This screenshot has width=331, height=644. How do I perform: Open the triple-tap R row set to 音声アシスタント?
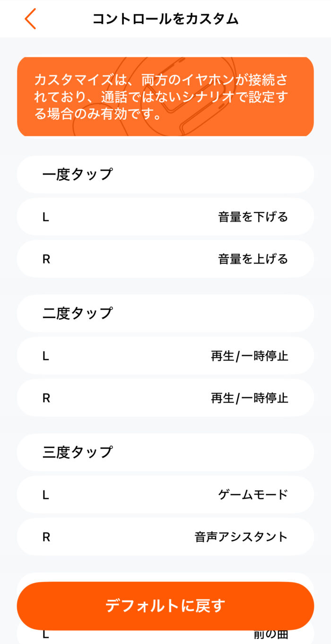pyautogui.click(x=165, y=537)
